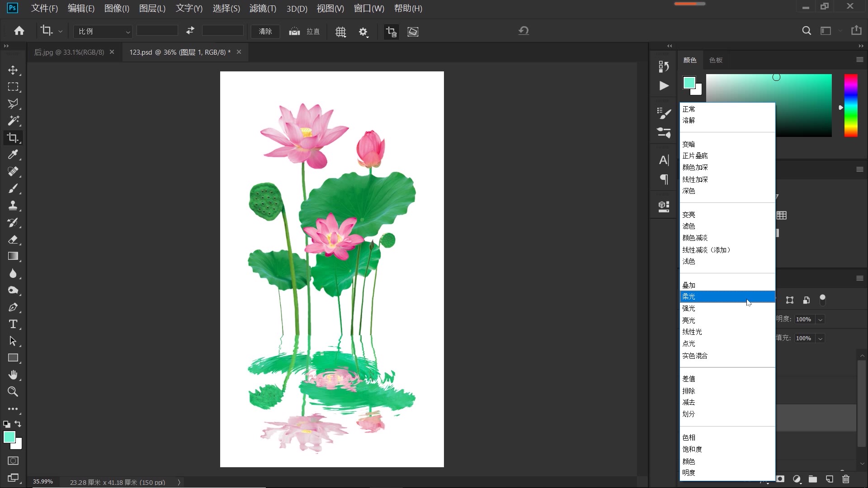Select the Horizontal Type tool
The height and width of the screenshot is (488, 868).
(13, 324)
